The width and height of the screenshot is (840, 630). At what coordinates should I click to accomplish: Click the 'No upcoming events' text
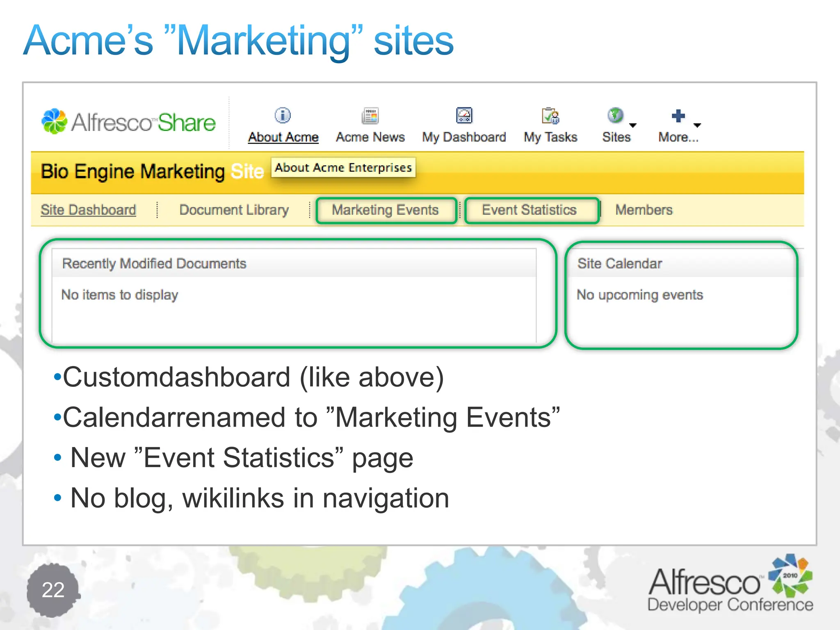coord(640,295)
